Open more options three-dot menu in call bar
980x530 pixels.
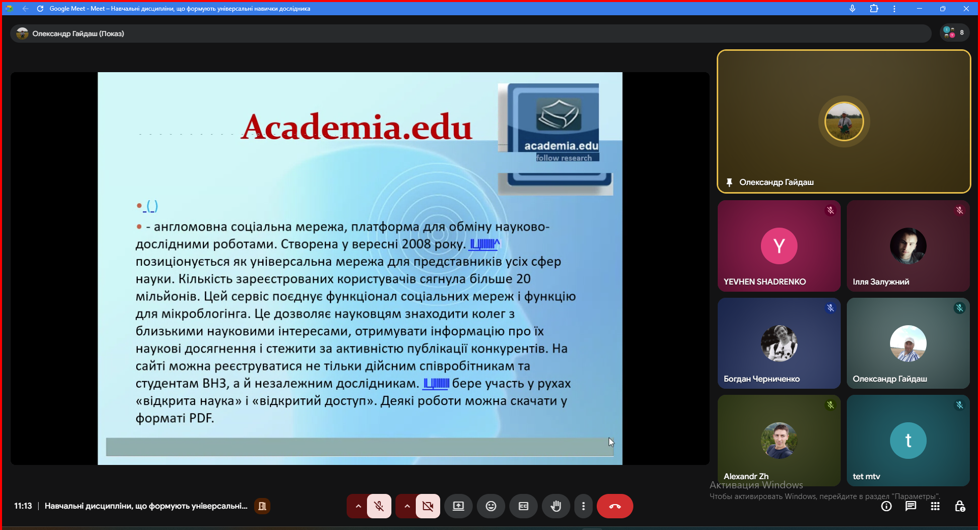[x=584, y=506]
